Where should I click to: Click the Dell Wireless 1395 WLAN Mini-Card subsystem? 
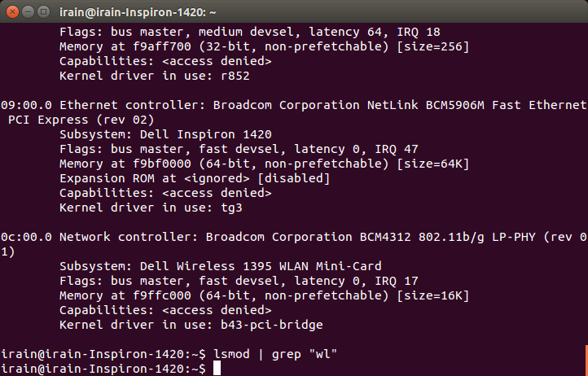point(261,266)
